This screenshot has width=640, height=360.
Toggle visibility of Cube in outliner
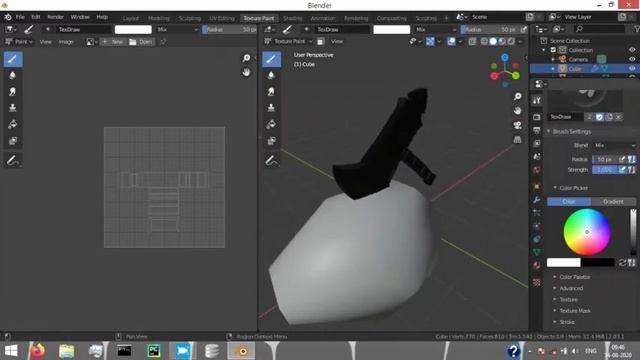[x=632, y=69]
